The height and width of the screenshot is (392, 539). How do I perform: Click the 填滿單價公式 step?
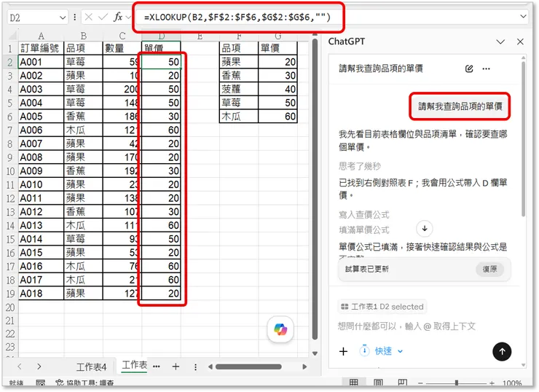pyautogui.click(x=363, y=230)
